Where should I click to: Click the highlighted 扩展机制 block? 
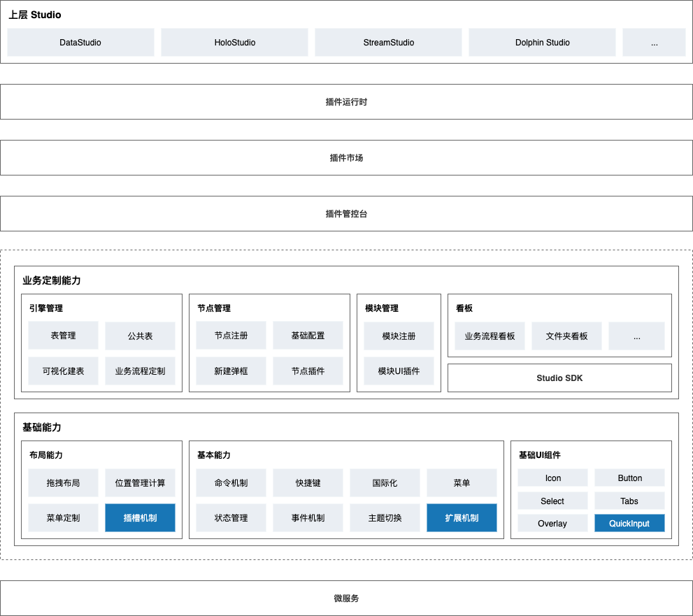pos(462,517)
